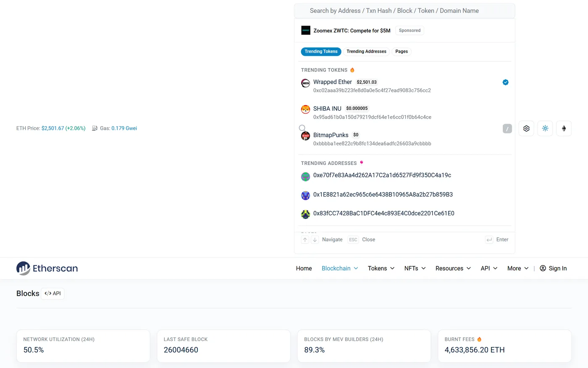The height and width of the screenshot is (368, 588).
Task: Click the Close hint label
Action: (369, 240)
